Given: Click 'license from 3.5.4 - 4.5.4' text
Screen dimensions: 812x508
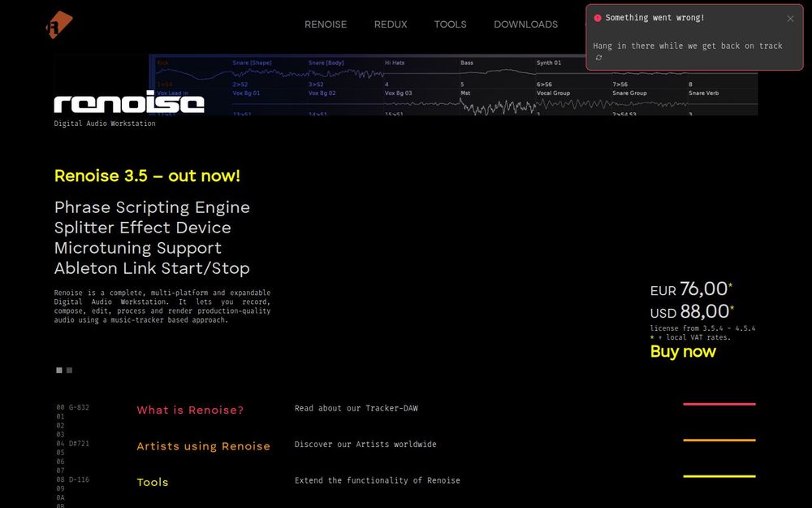Looking at the screenshot, I should click(702, 328).
